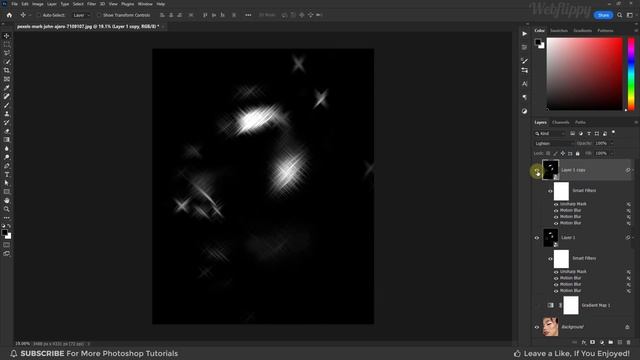The height and width of the screenshot is (360, 640).
Task: Switch to the Channels tab
Action: click(x=560, y=122)
